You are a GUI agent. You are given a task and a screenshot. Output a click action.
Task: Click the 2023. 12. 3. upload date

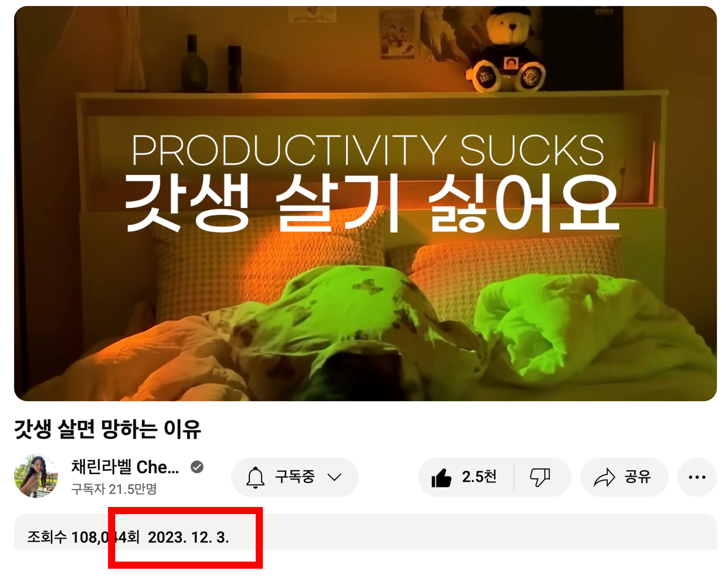click(x=189, y=537)
